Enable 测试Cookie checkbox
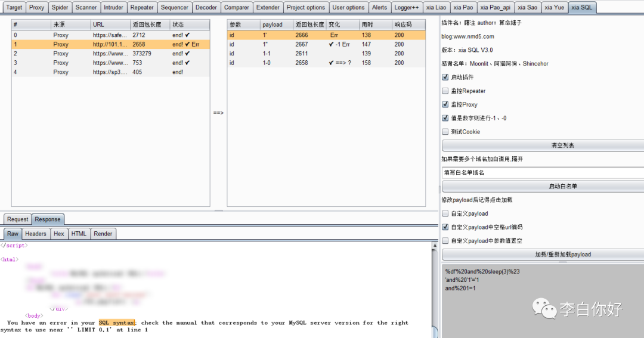 [445, 131]
